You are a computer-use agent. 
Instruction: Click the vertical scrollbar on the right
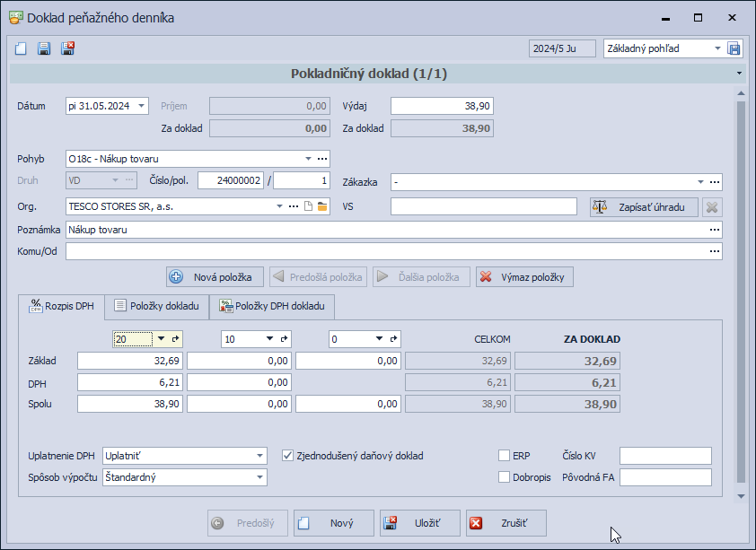pyautogui.click(x=740, y=287)
